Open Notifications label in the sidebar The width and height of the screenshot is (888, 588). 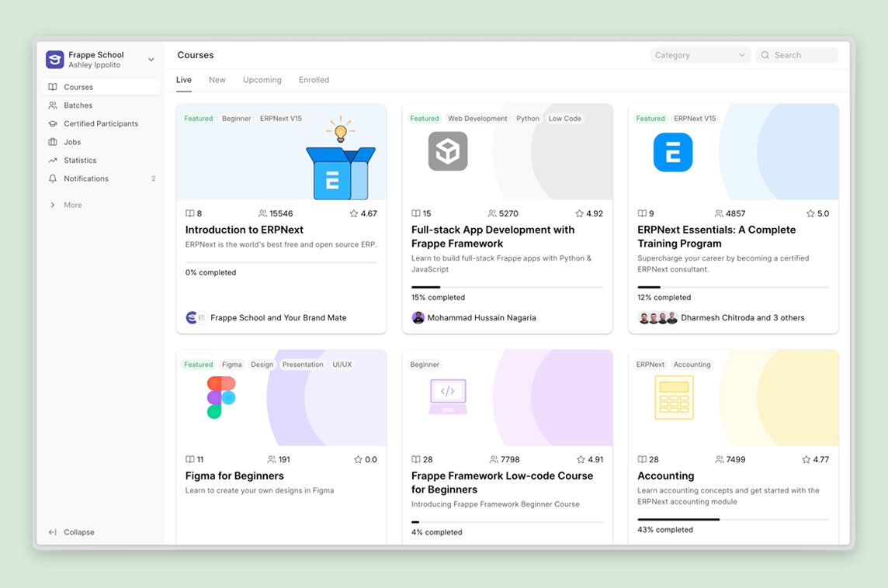point(86,178)
